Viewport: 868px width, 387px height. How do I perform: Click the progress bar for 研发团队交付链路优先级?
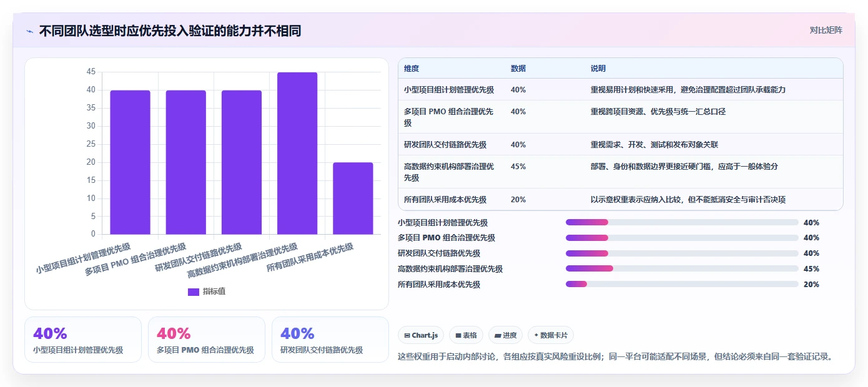point(682,253)
